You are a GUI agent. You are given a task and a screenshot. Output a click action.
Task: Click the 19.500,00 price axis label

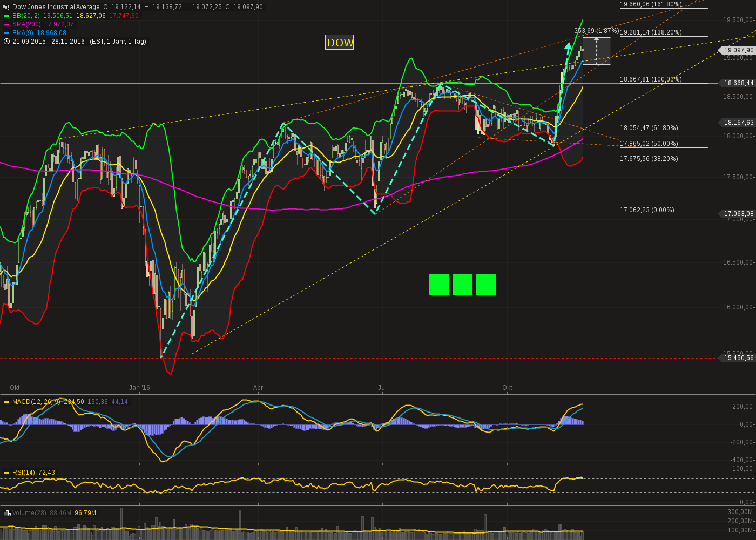click(x=739, y=20)
